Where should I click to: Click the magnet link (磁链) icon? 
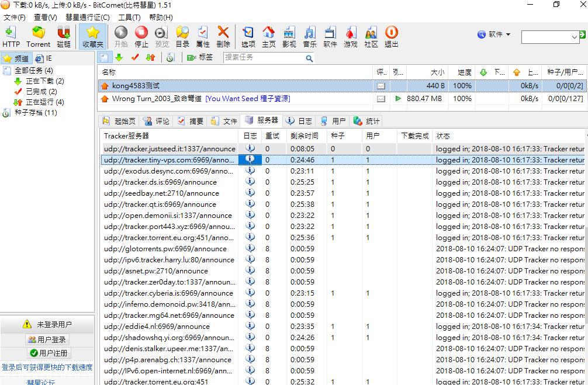pos(64,36)
